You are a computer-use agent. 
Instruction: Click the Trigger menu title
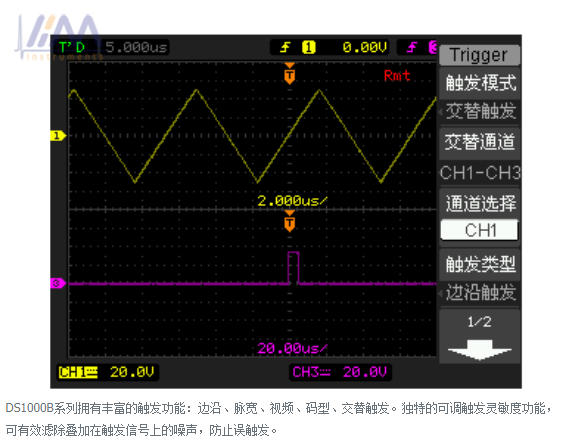point(479,55)
